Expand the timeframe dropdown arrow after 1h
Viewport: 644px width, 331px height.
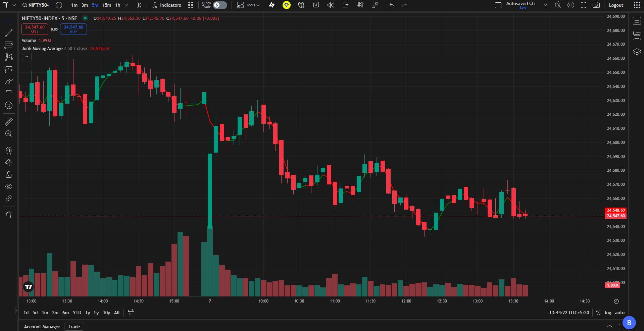(x=126, y=5)
